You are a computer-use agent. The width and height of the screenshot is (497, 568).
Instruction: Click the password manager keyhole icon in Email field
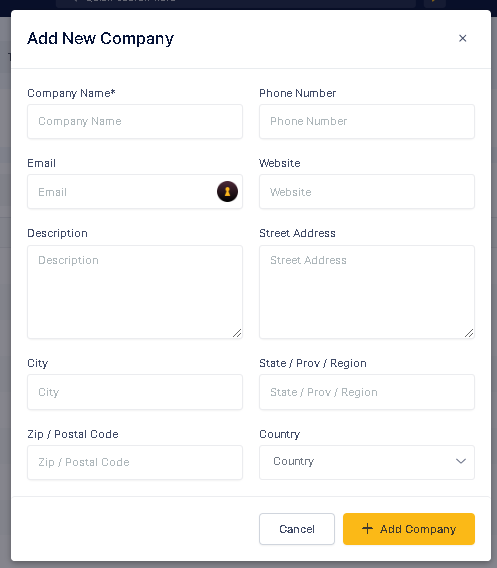coord(227,191)
